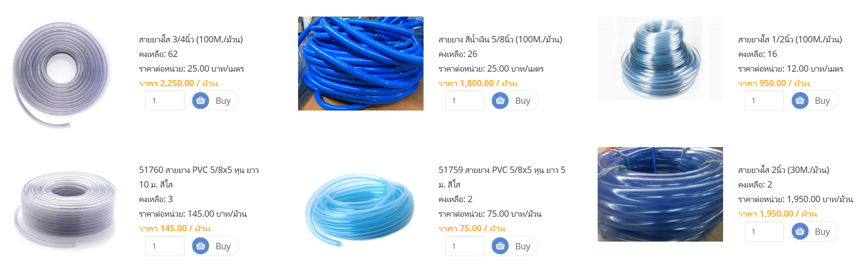Open the dark blue 2 inch hose image
868x264 pixels.
point(660,194)
